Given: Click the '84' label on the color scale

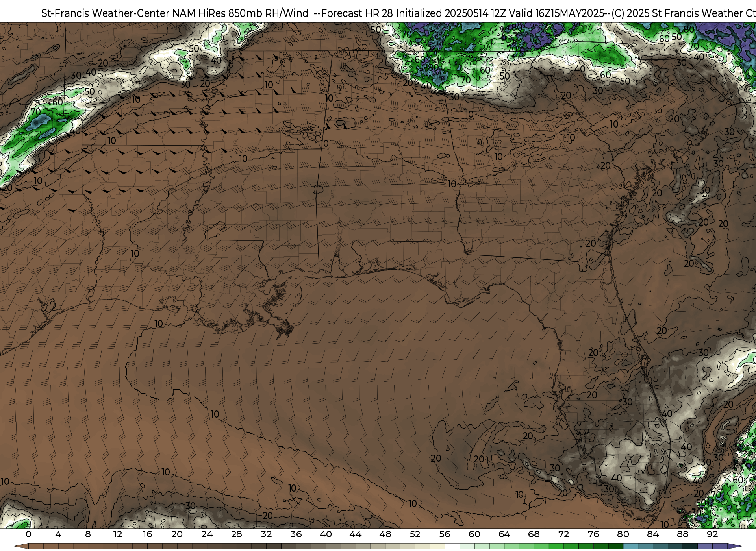Looking at the screenshot, I should (x=653, y=534).
